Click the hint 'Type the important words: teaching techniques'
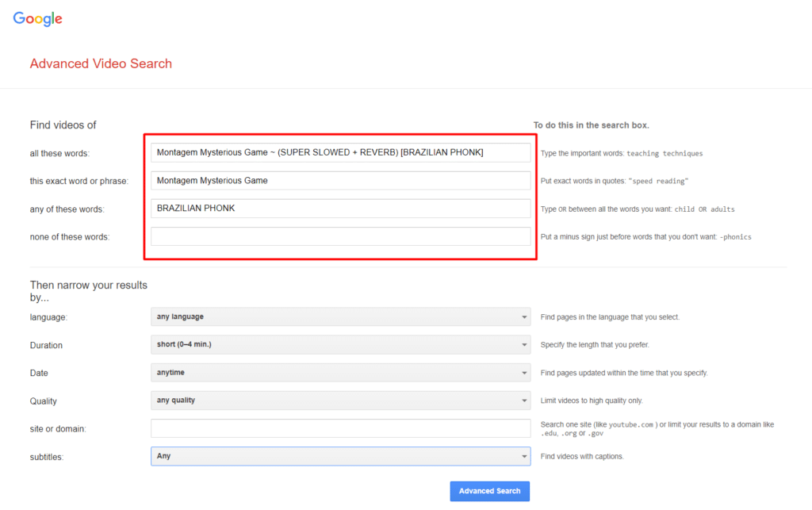 (622, 153)
